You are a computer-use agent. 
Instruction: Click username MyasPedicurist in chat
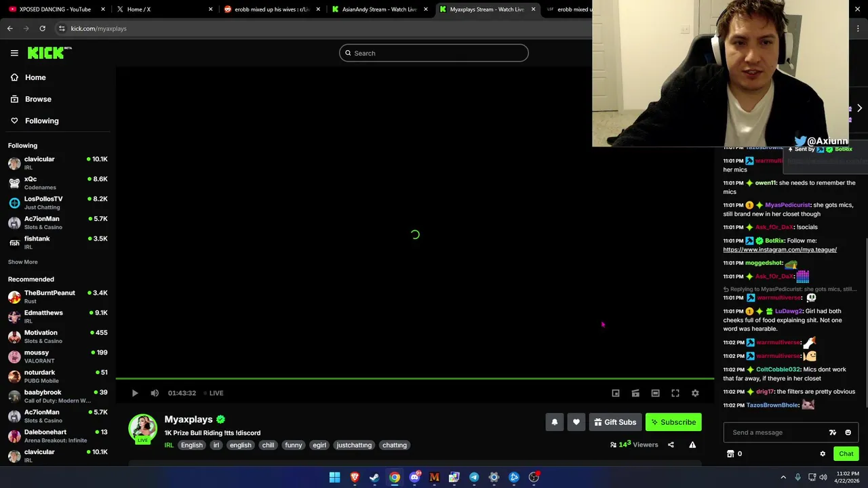pyautogui.click(x=787, y=205)
